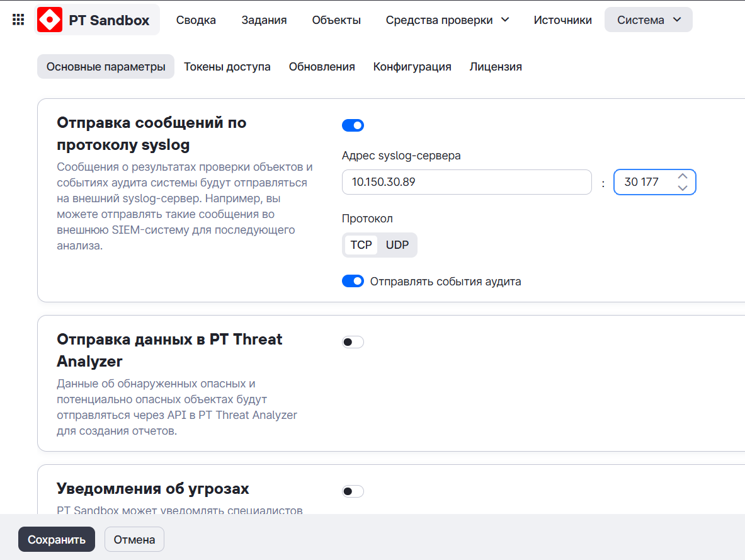Open the 'Система' dropdown menu
Image resolution: width=745 pixels, height=560 pixels.
pyautogui.click(x=649, y=20)
